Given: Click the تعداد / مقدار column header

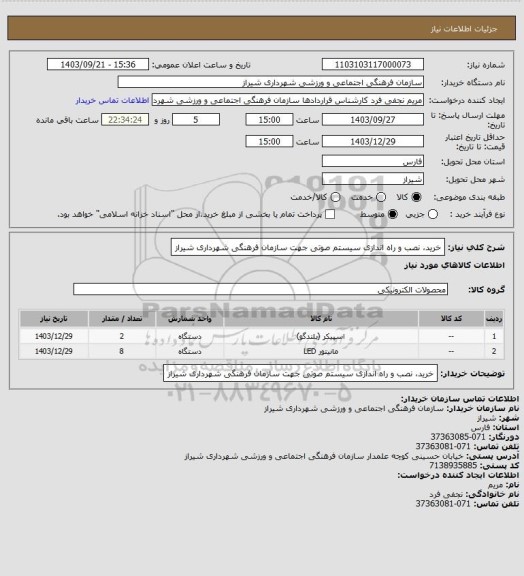Looking at the screenshot, I should (x=122, y=318).
